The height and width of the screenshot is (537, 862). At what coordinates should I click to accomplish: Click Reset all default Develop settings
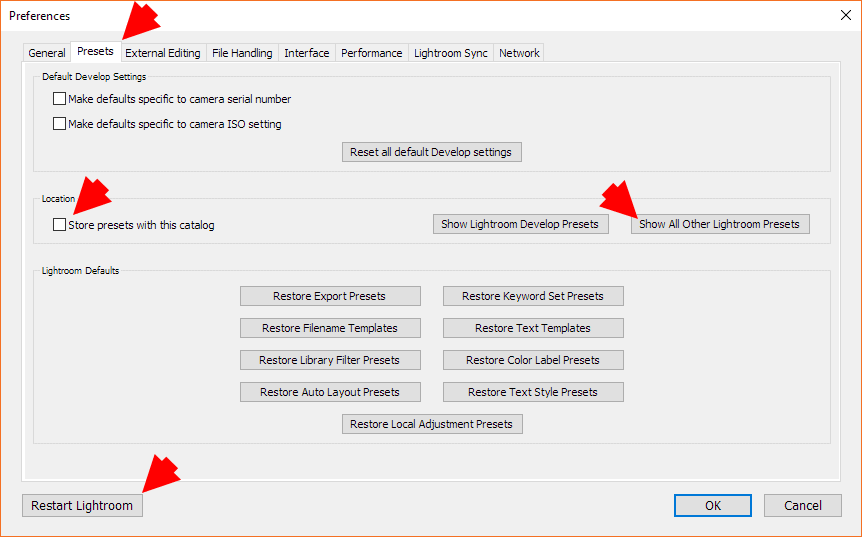coord(432,152)
